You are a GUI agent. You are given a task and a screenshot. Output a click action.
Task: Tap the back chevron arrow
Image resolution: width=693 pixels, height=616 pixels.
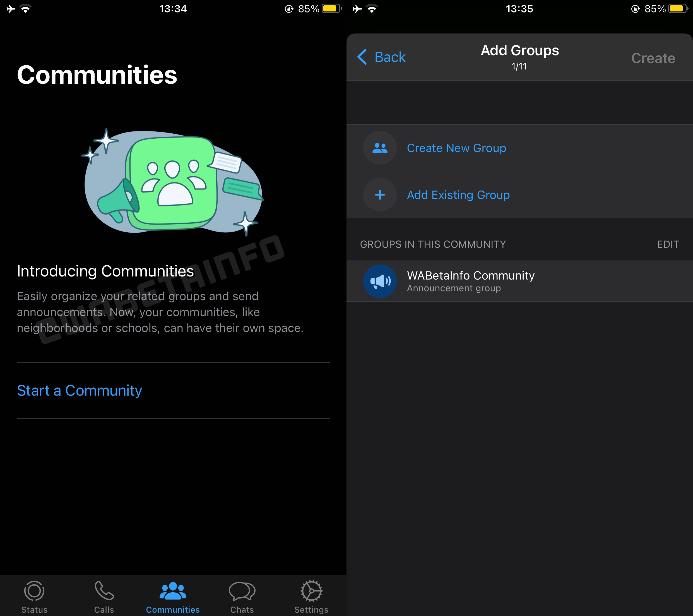coord(362,57)
